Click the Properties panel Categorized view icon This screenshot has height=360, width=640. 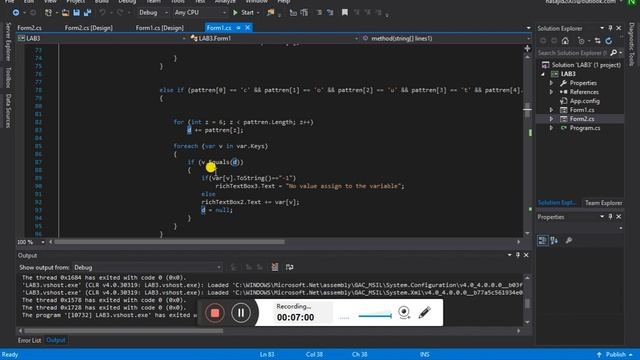tap(542, 240)
